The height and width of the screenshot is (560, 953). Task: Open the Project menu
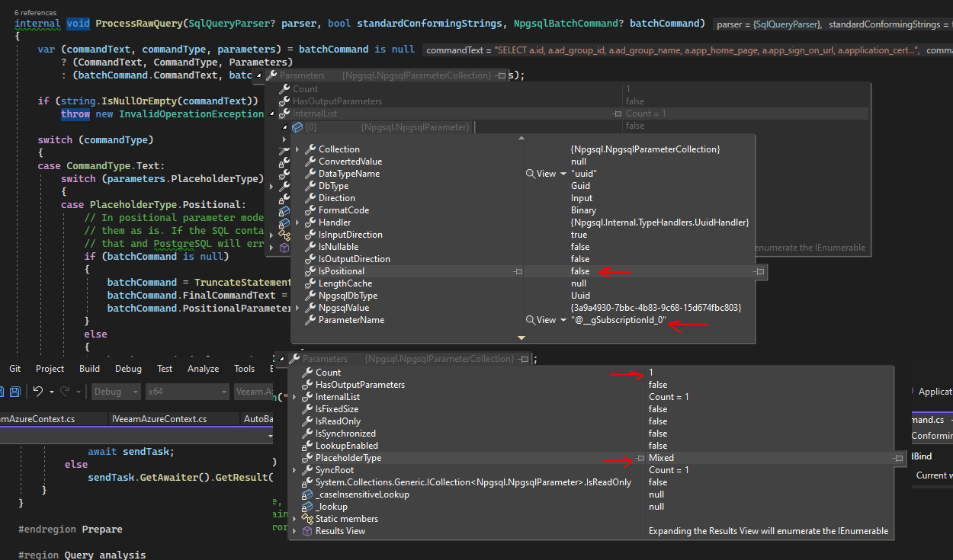point(50,368)
